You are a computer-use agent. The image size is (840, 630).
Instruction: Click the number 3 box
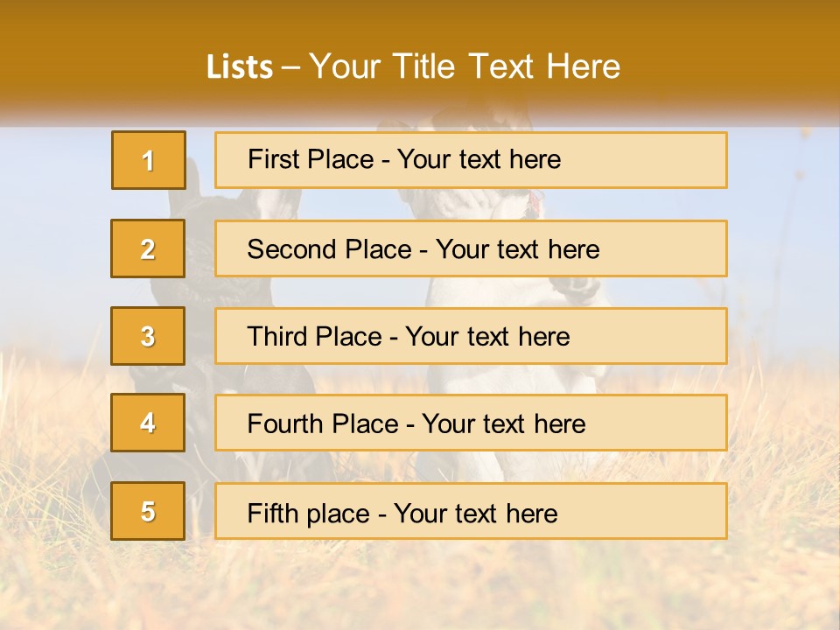click(x=148, y=336)
